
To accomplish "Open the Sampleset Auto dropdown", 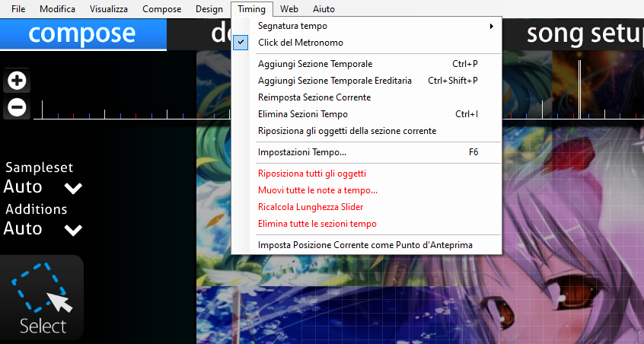I will (x=43, y=187).
